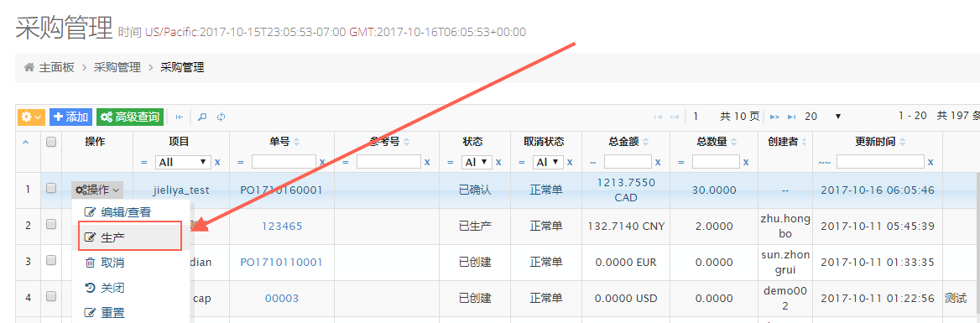Click the refresh icon in toolbar
Image resolution: width=980 pixels, height=323 pixels.
click(x=221, y=117)
